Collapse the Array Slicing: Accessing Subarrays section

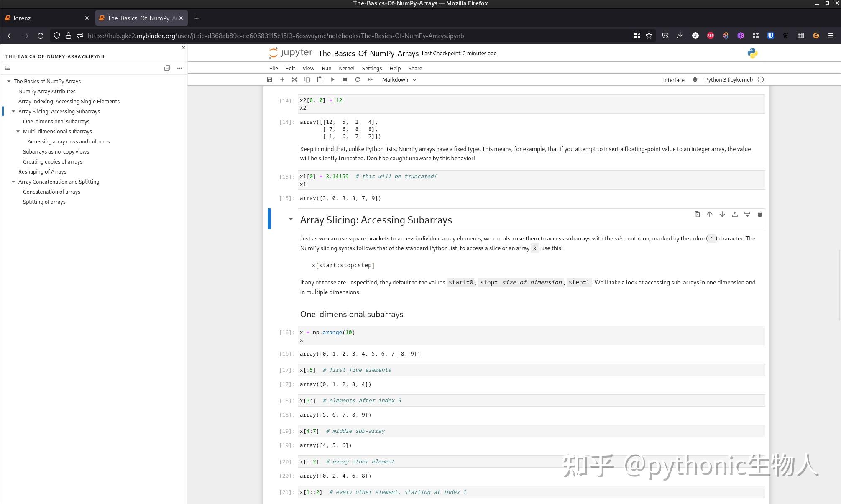tap(291, 219)
